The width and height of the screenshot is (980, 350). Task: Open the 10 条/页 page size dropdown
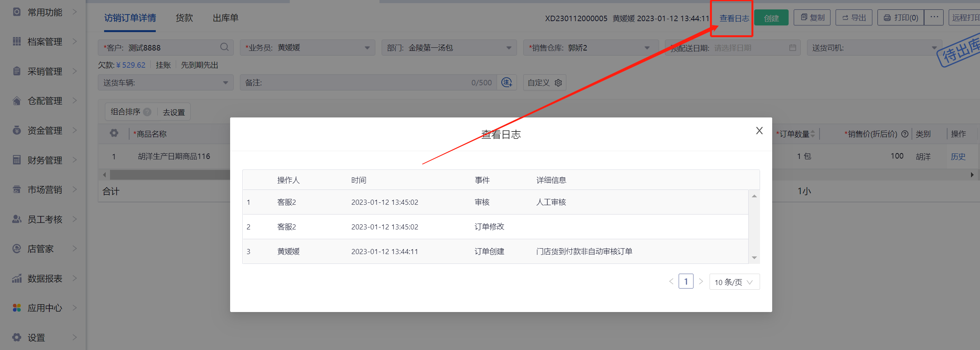coord(735,282)
